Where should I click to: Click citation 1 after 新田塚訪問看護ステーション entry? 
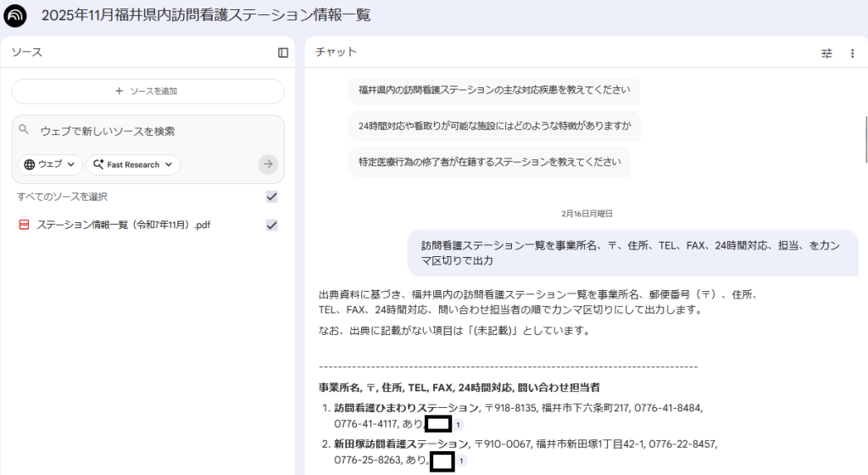(463, 461)
